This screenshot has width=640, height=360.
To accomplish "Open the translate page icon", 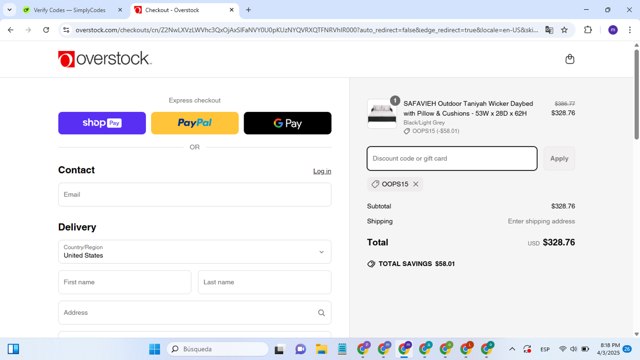I will [x=549, y=30].
